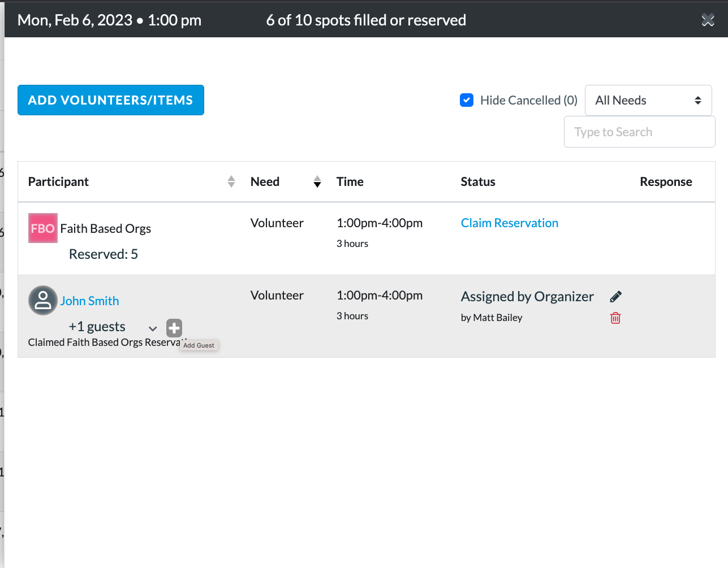This screenshot has height=568, width=728.
Task: Sort by Participant column arrows
Action: (231, 181)
